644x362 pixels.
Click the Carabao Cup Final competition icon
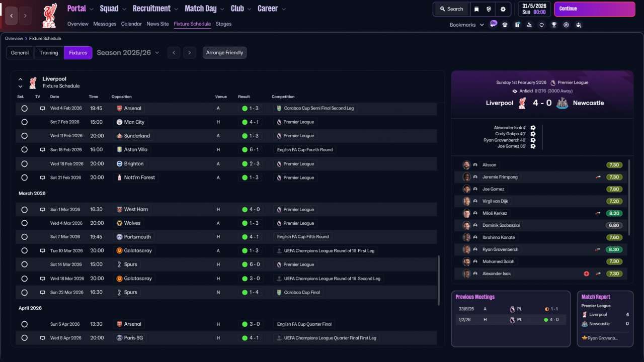279,292
